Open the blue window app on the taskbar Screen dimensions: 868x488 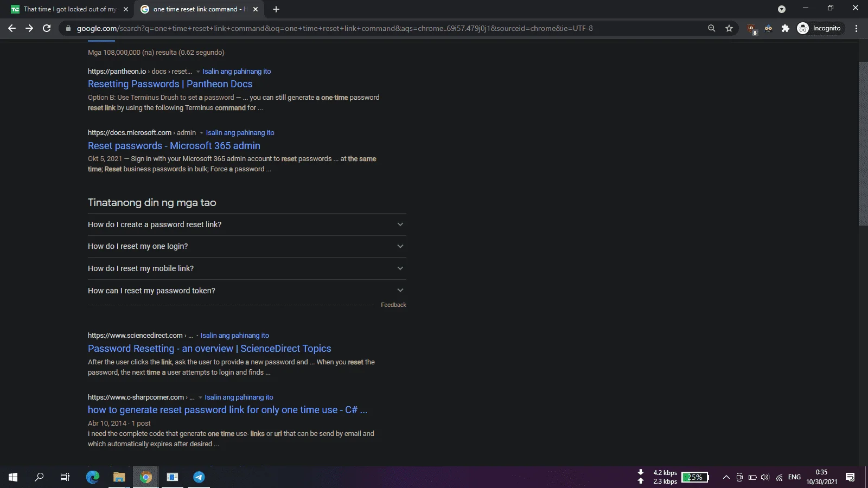coord(172,477)
